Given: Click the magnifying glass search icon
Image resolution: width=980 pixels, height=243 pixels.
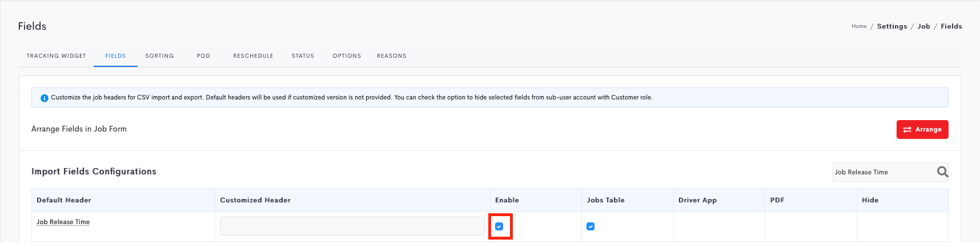Looking at the screenshot, I should click(x=942, y=172).
